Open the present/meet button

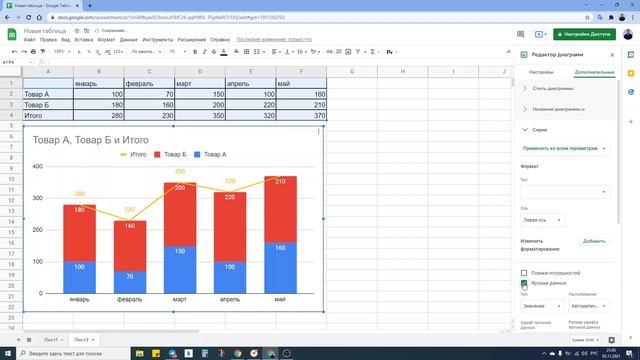coord(541,34)
